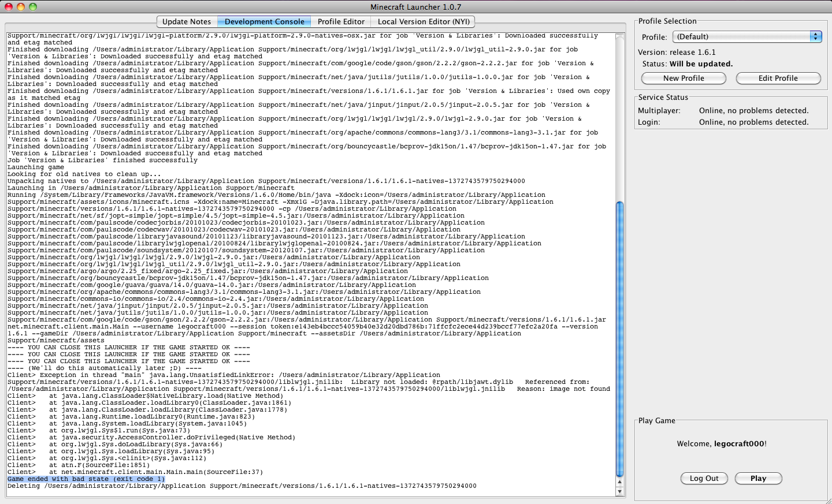This screenshot has width=832, height=504.
Task: Log out of the legocraft000 account
Action: tap(704, 479)
